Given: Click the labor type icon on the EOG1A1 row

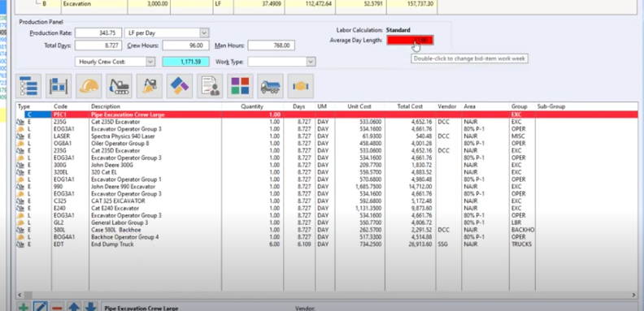Looking at the screenshot, I should [x=20, y=179].
